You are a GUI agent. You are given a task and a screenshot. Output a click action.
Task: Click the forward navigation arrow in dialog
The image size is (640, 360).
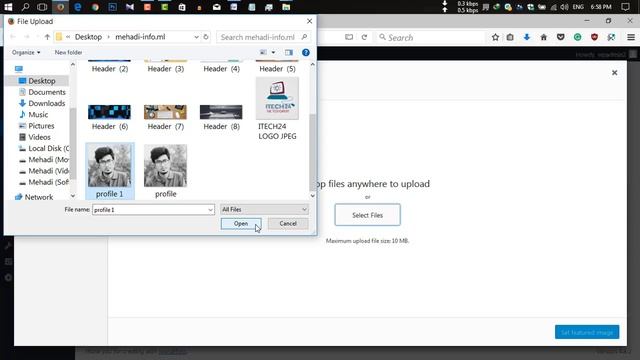coord(27,37)
